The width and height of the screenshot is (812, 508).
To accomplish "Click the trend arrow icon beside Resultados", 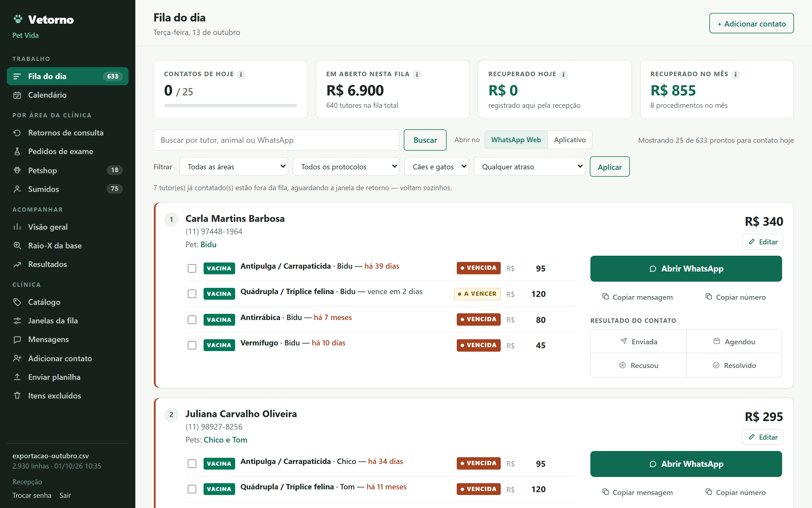I will click(17, 264).
